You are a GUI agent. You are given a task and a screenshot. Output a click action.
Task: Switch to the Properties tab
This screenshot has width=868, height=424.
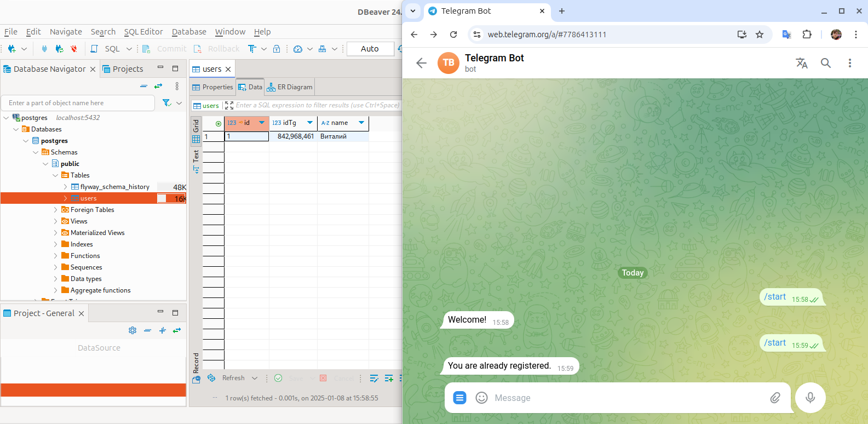pyautogui.click(x=212, y=87)
